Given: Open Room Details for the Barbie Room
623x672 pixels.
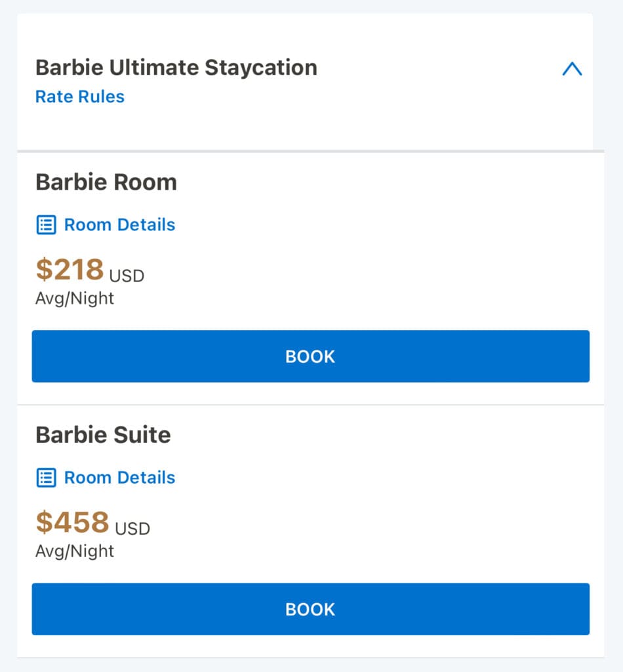Looking at the screenshot, I should 119,224.
